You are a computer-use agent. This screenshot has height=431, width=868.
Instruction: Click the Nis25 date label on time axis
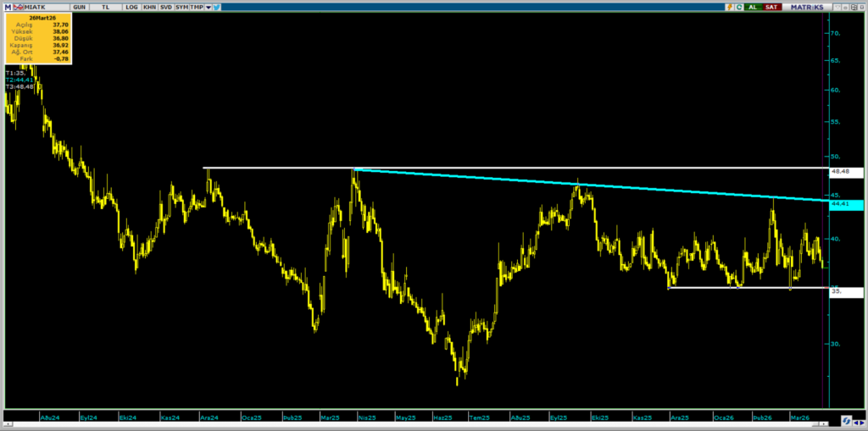point(368,417)
